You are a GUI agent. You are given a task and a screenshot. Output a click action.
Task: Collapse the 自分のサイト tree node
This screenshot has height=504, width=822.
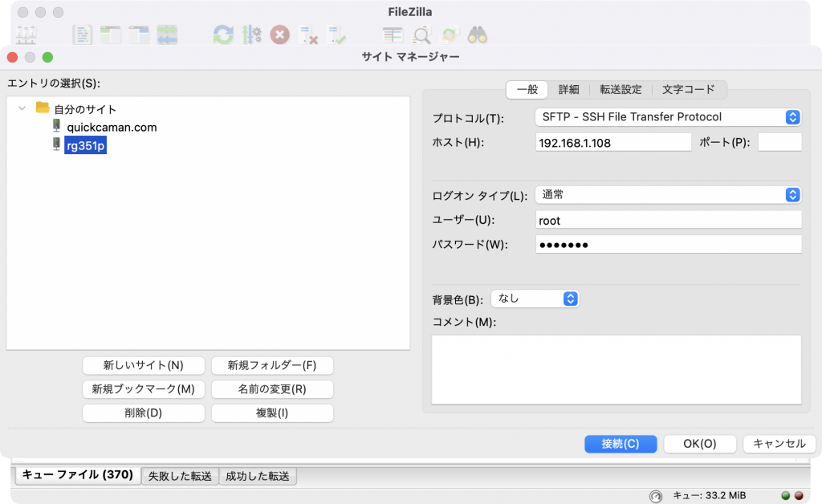pyautogui.click(x=22, y=108)
